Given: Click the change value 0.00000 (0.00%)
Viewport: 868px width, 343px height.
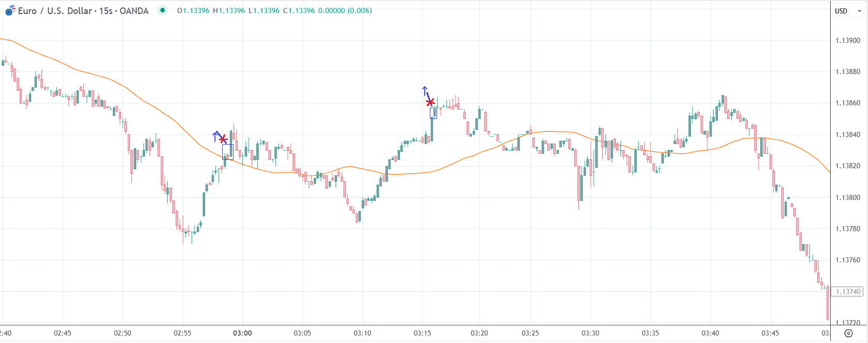Looking at the screenshot, I should pos(345,10).
